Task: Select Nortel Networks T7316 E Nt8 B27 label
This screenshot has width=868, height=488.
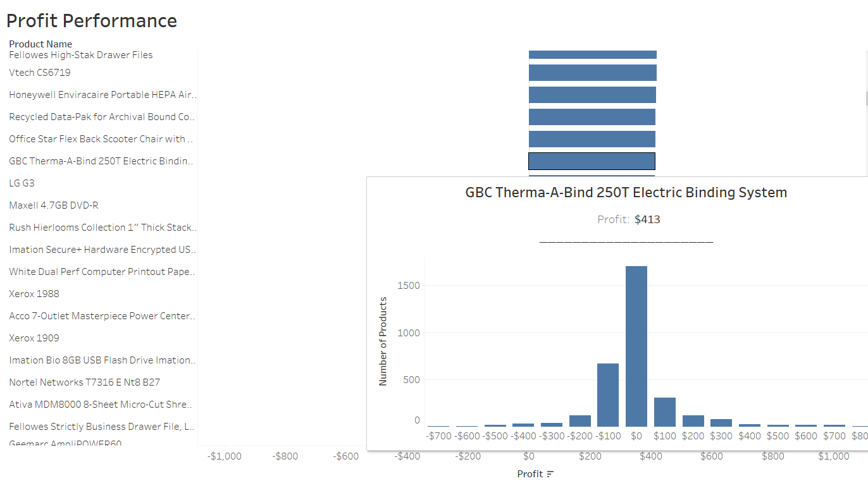Action: [x=85, y=382]
